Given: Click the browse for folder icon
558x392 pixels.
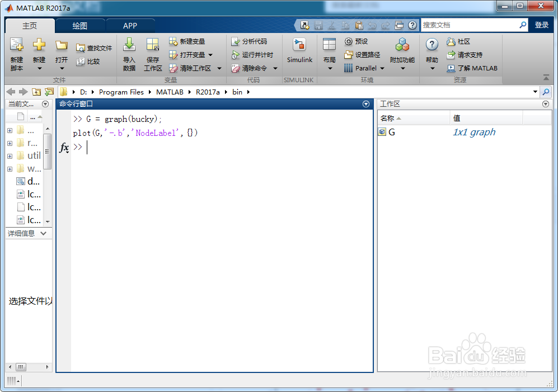Looking at the screenshot, I should pyautogui.click(x=49, y=92).
